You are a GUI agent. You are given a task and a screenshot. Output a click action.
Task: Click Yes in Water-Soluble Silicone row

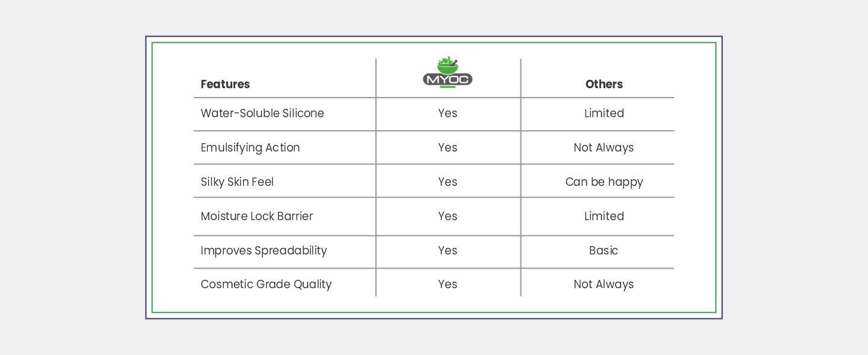tap(448, 113)
